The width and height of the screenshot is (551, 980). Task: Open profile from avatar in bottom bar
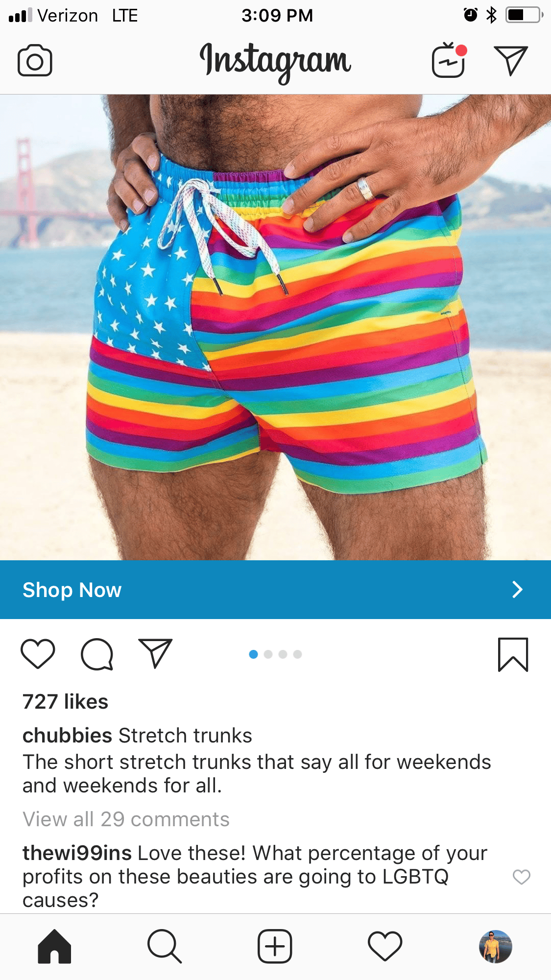(495, 946)
